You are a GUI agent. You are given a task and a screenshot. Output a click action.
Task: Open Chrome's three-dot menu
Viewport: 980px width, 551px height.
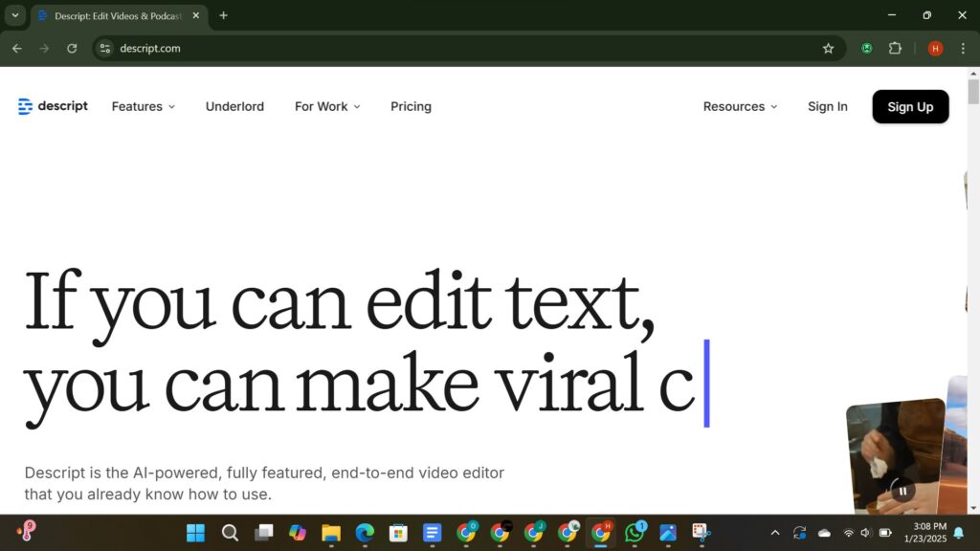(x=963, y=48)
